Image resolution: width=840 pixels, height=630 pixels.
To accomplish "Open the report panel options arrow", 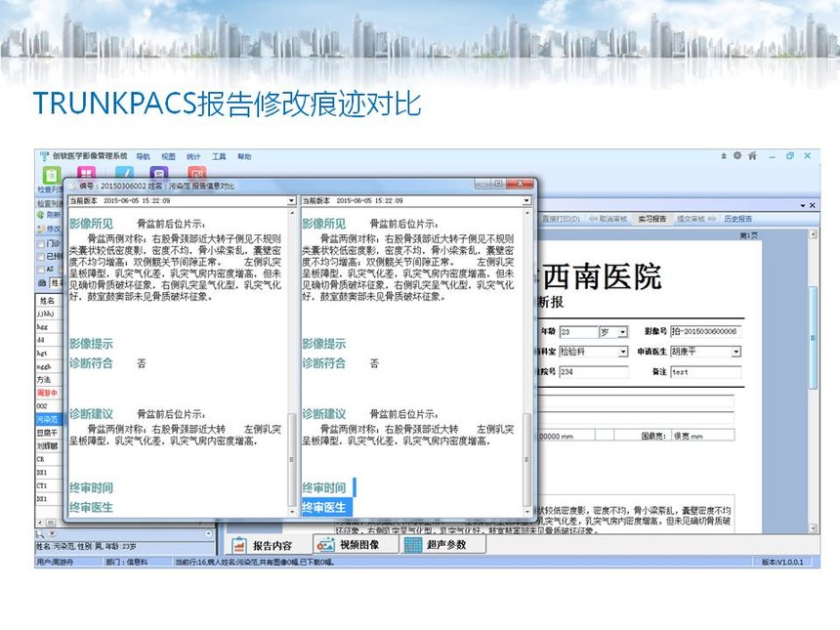I will [803, 206].
